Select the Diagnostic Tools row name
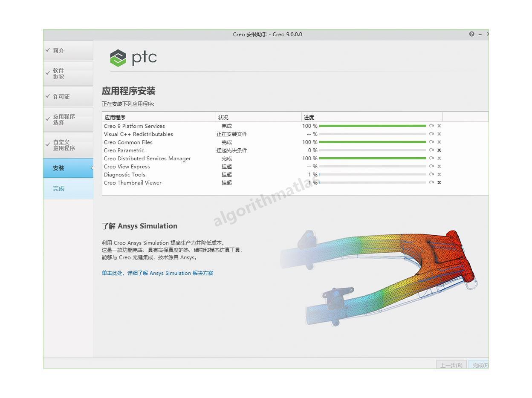This screenshot has width=532, height=398. (124, 175)
